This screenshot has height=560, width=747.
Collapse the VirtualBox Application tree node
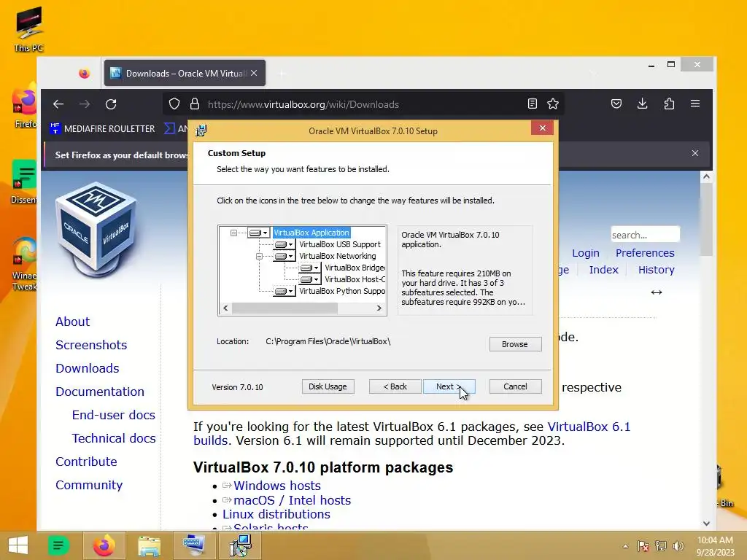click(233, 233)
